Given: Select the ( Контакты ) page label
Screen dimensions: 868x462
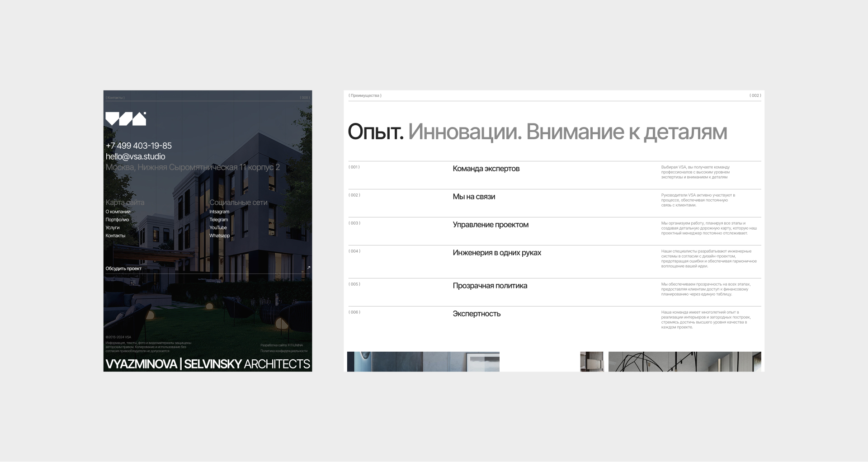Looking at the screenshot, I should (x=115, y=97).
